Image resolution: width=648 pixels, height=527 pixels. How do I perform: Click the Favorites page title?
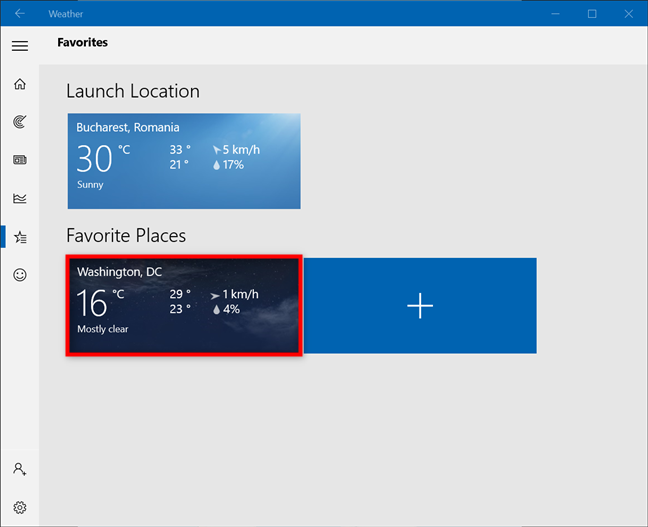click(82, 43)
